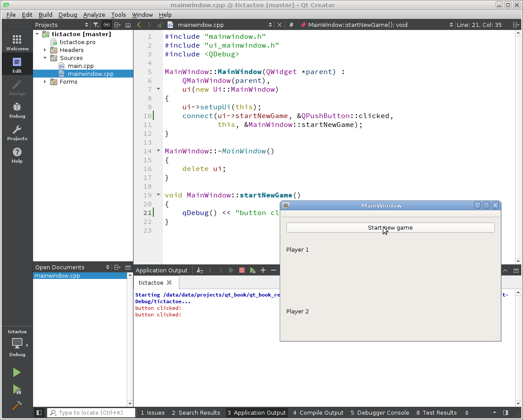
Task: Start debugging with the bug-run icon
Action: coord(17,390)
